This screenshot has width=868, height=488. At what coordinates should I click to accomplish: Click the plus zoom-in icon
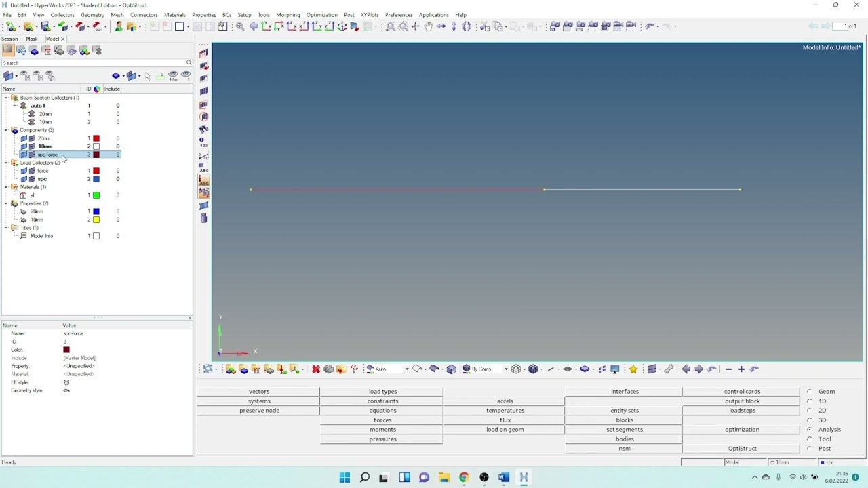pos(741,369)
